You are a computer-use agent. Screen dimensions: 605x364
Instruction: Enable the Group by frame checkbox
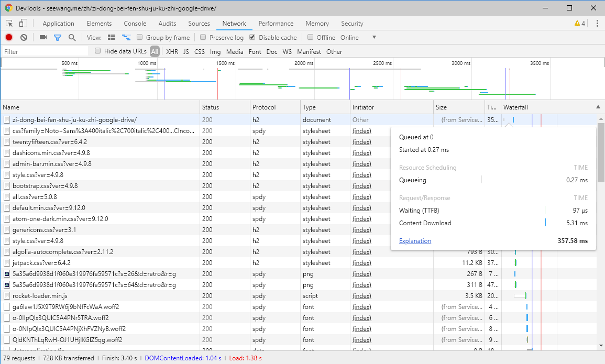140,37
